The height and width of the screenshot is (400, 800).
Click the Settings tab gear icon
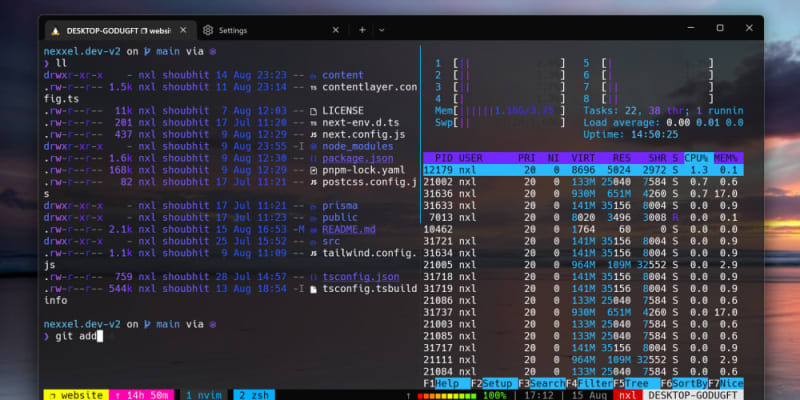208,30
